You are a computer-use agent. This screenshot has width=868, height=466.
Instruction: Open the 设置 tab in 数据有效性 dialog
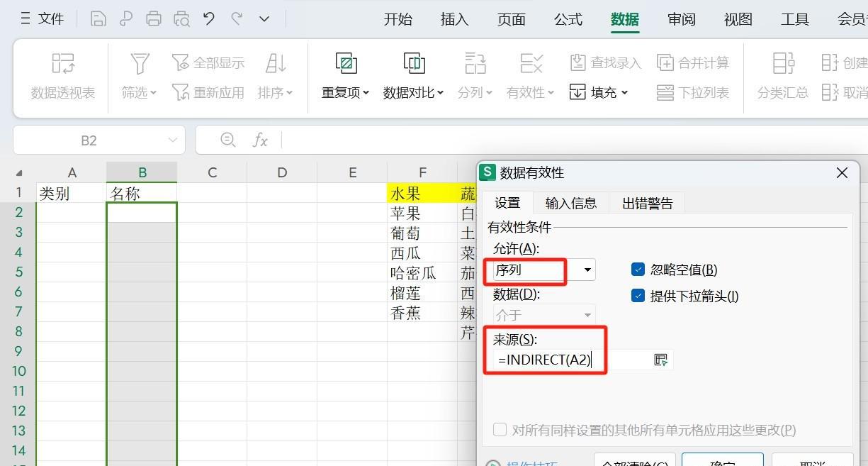click(507, 203)
